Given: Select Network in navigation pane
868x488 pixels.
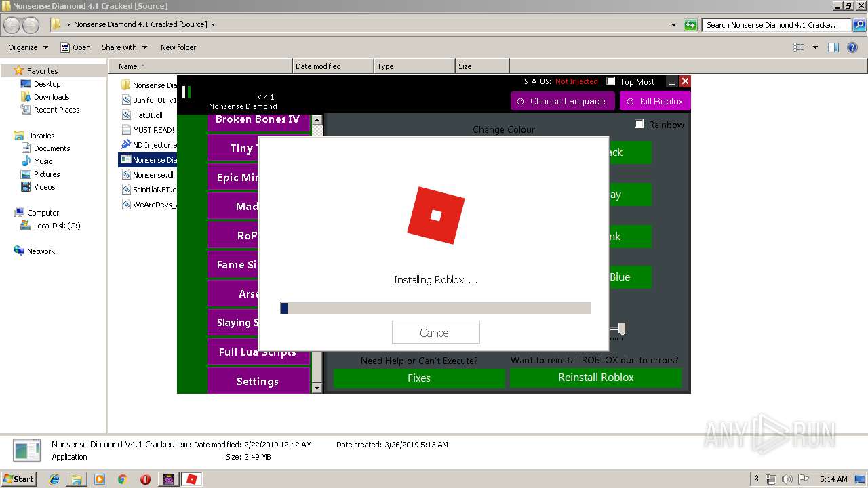Looking at the screenshot, I should [41, 251].
